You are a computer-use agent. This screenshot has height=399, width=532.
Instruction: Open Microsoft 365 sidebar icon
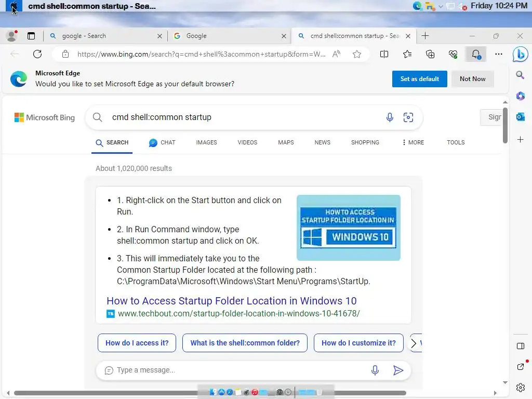tap(521, 96)
